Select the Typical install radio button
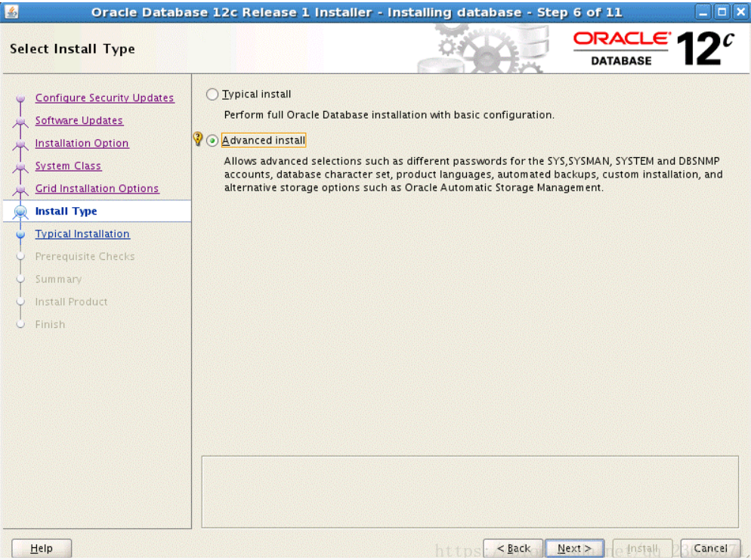This screenshot has width=751, height=560. pos(212,94)
